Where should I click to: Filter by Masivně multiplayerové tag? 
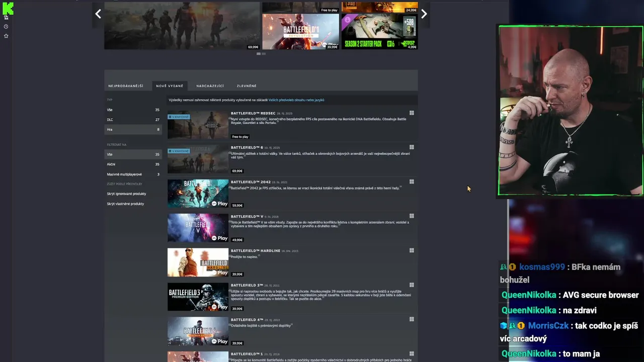pos(133,174)
